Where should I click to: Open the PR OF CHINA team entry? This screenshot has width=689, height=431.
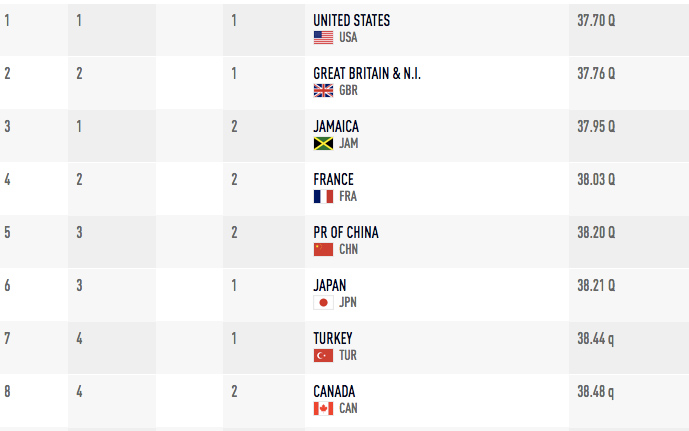346,232
